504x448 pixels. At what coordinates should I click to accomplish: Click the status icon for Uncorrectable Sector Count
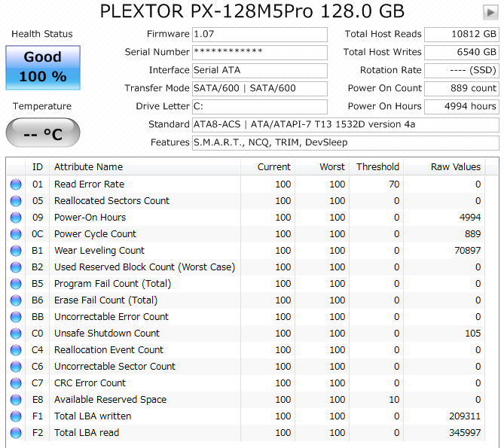[x=16, y=367]
